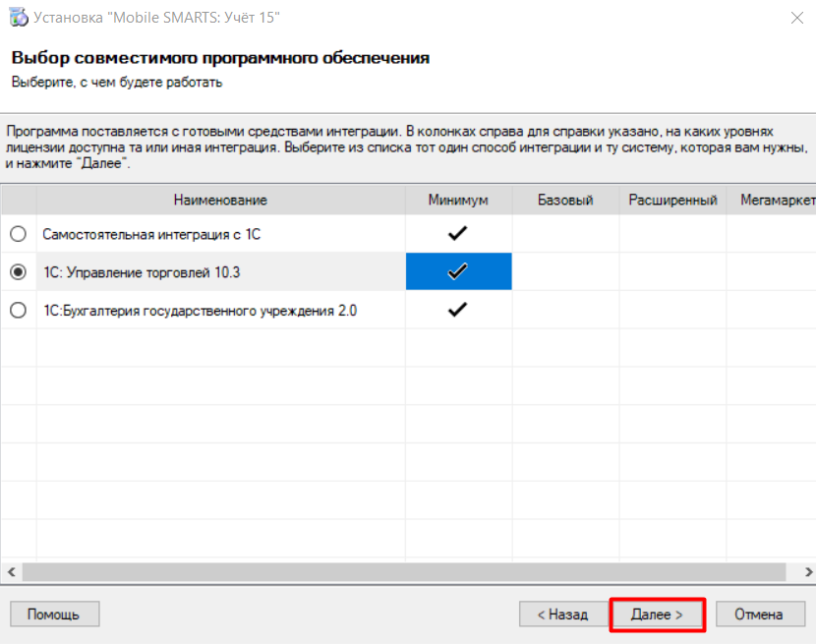The image size is (816, 644).
Task: Click the installer app icon in title bar
Action: point(19,17)
